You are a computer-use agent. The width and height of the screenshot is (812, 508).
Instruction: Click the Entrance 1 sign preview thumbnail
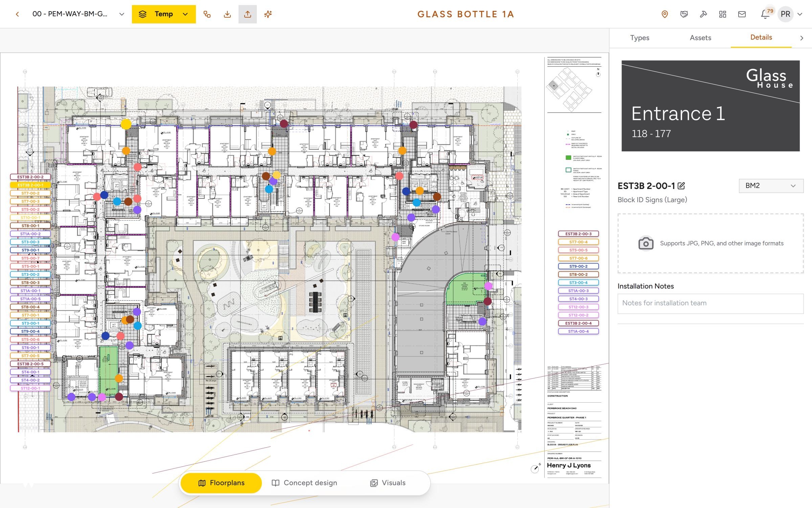pos(710,106)
